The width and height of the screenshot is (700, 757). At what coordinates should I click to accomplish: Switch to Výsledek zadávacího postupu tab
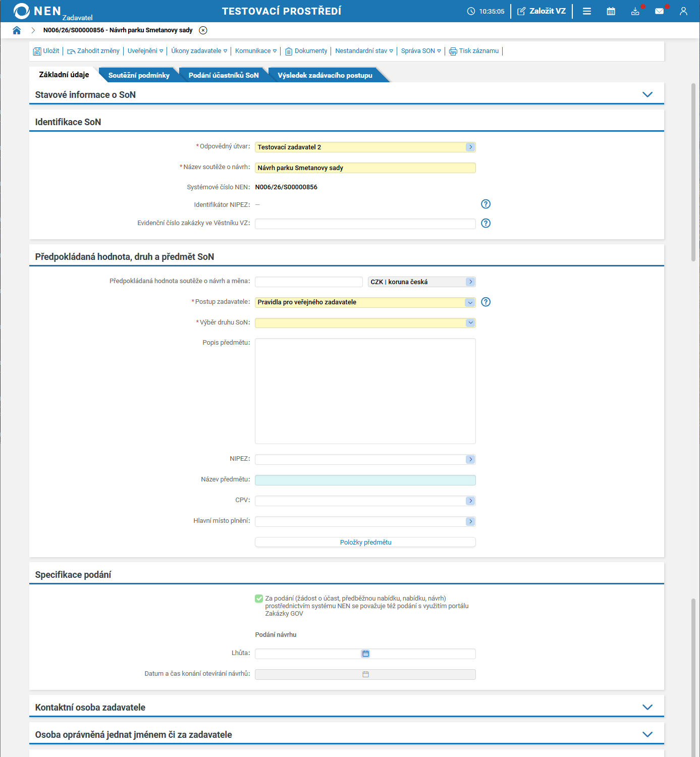[325, 75]
